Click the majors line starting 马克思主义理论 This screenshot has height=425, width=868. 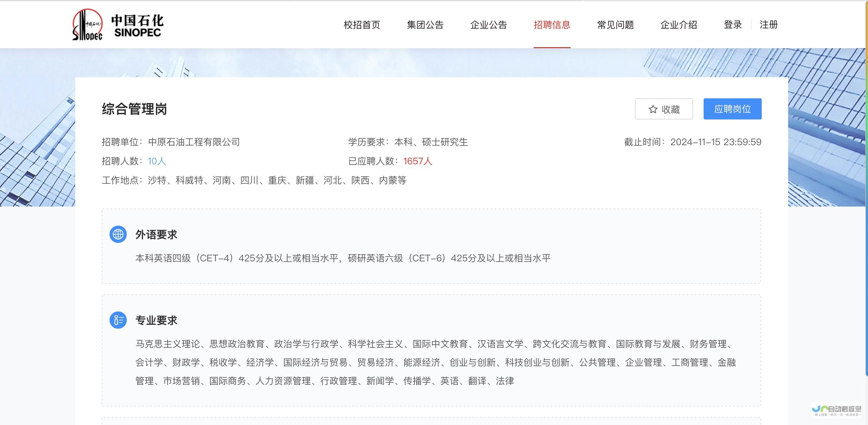point(435,344)
